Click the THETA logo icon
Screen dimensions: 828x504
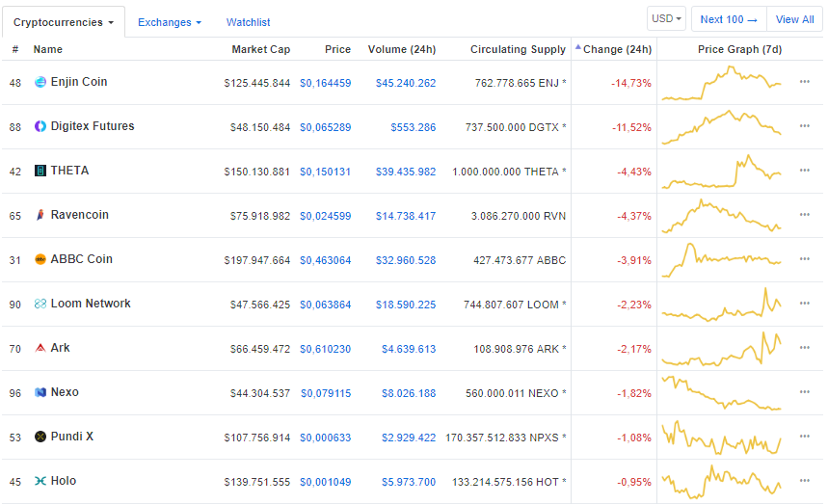point(40,171)
